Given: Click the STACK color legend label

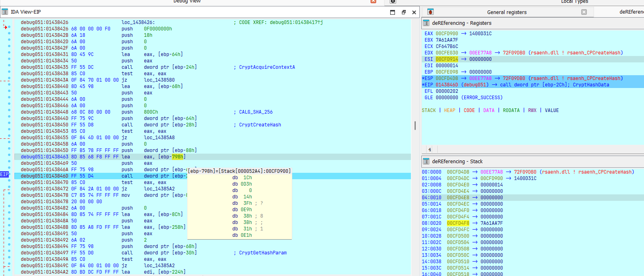Looking at the screenshot, I should 429,110.
